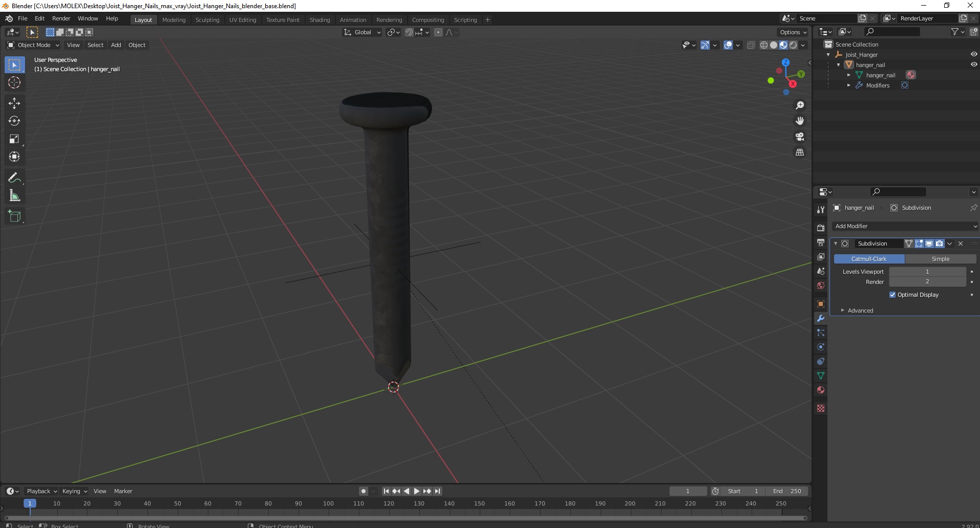
Task: Select the Transform tool
Action: click(x=14, y=157)
